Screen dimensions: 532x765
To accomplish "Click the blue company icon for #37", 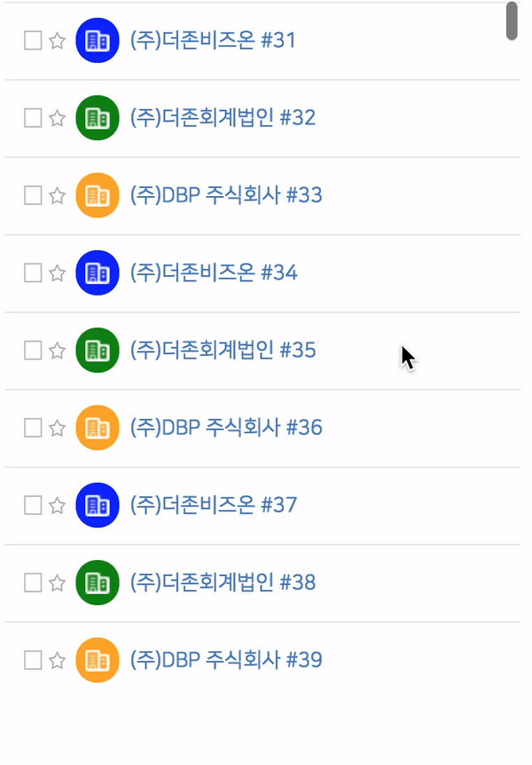I will [x=98, y=505].
